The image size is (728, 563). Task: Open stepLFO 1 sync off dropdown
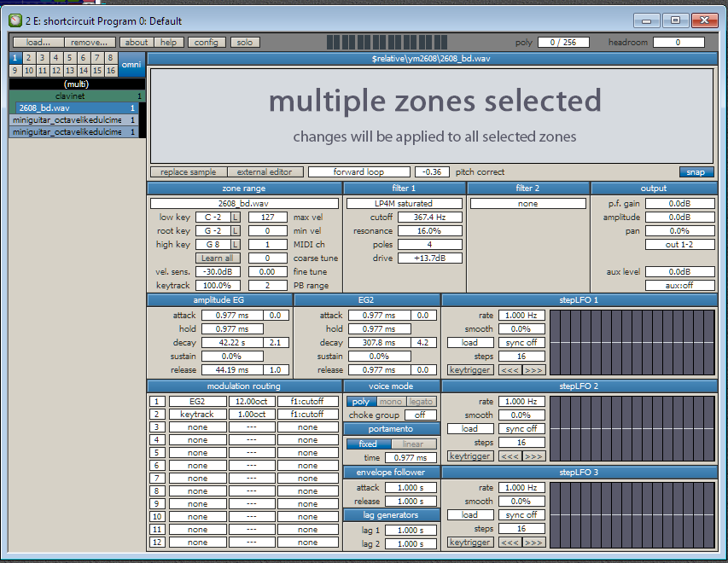[521, 343]
